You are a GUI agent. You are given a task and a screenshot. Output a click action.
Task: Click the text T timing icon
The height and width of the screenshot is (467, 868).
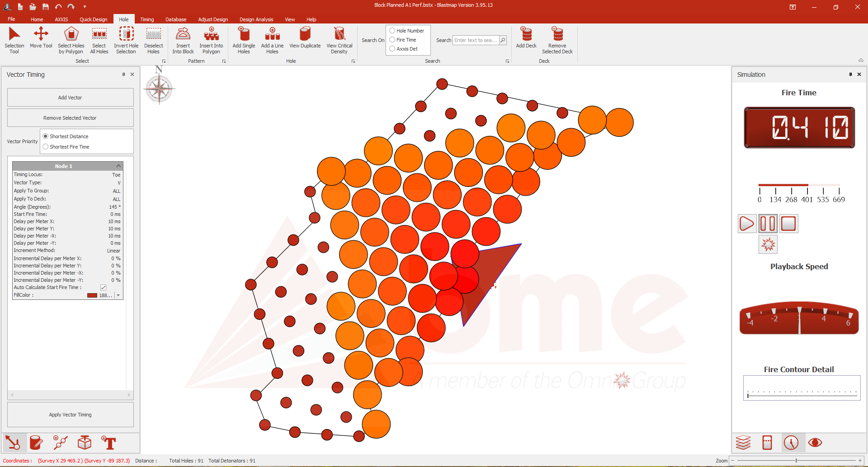[x=108, y=443]
